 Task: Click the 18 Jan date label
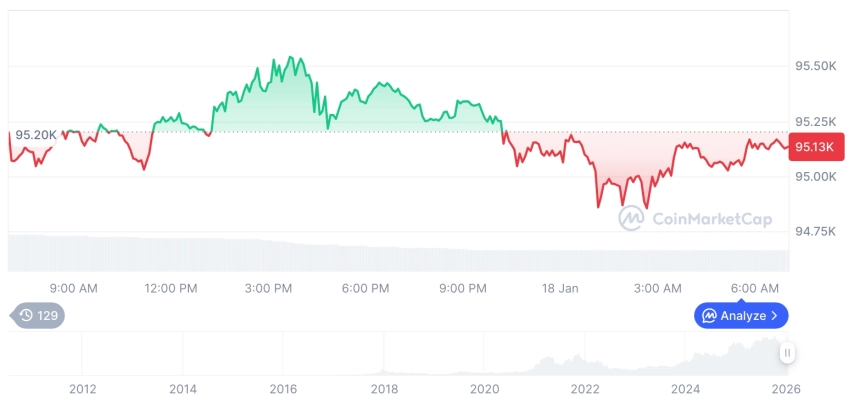[x=560, y=289]
